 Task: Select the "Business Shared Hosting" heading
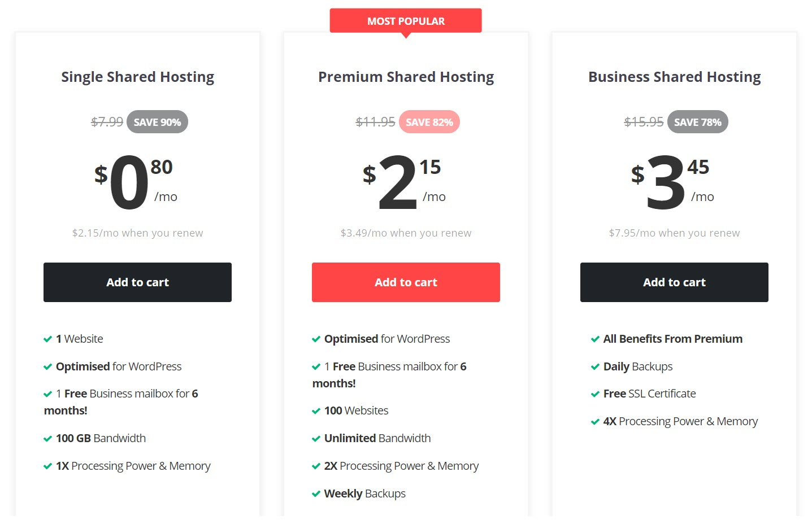pyautogui.click(x=674, y=77)
